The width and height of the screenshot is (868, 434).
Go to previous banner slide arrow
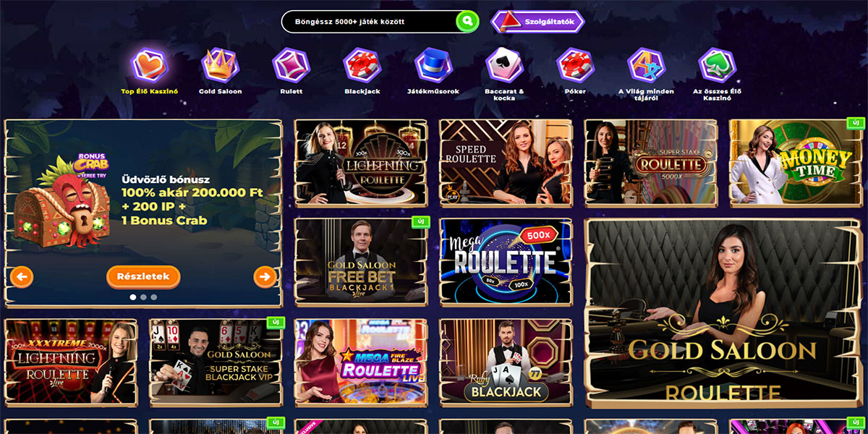[x=22, y=276]
